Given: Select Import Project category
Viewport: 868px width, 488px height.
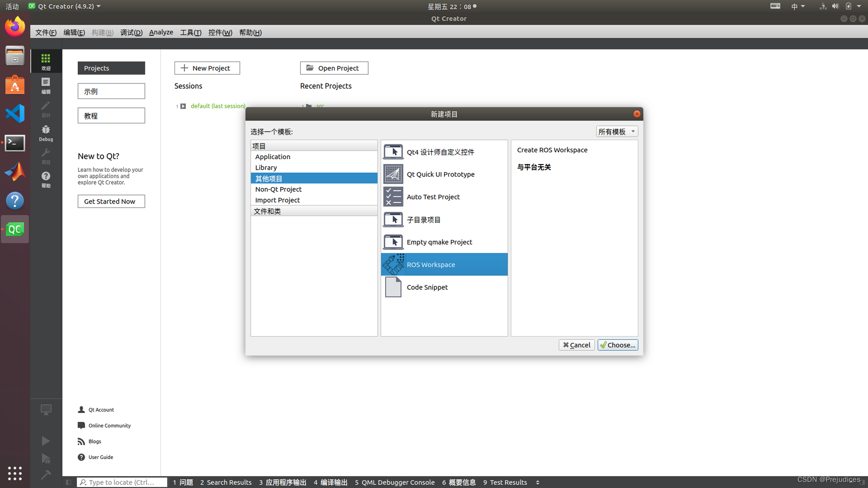Looking at the screenshot, I should pos(314,200).
